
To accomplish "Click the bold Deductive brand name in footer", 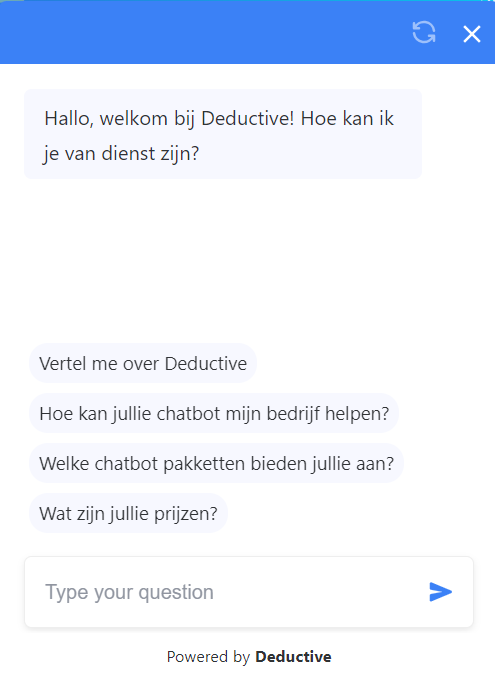I will click(x=293, y=657).
